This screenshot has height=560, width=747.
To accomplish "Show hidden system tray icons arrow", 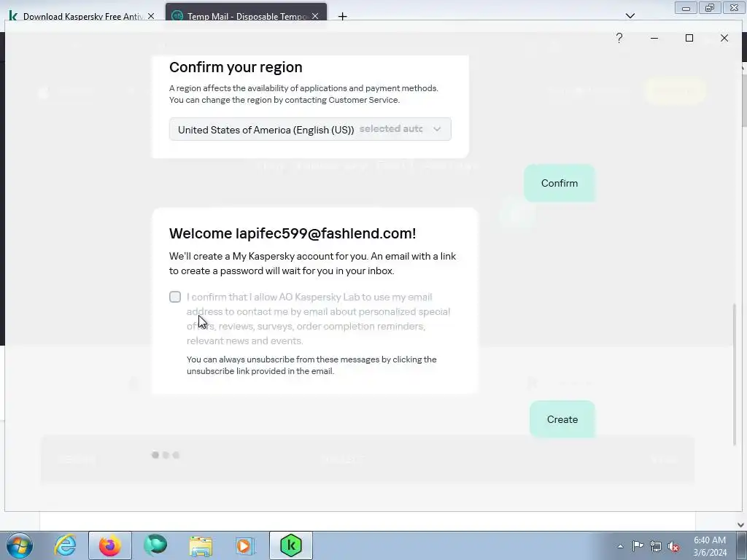I will [x=620, y=546].
